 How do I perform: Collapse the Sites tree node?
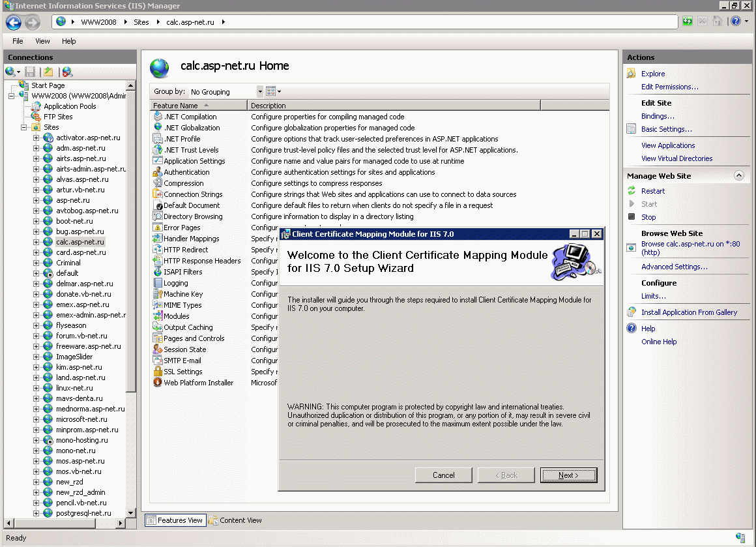tap(23, 127)
